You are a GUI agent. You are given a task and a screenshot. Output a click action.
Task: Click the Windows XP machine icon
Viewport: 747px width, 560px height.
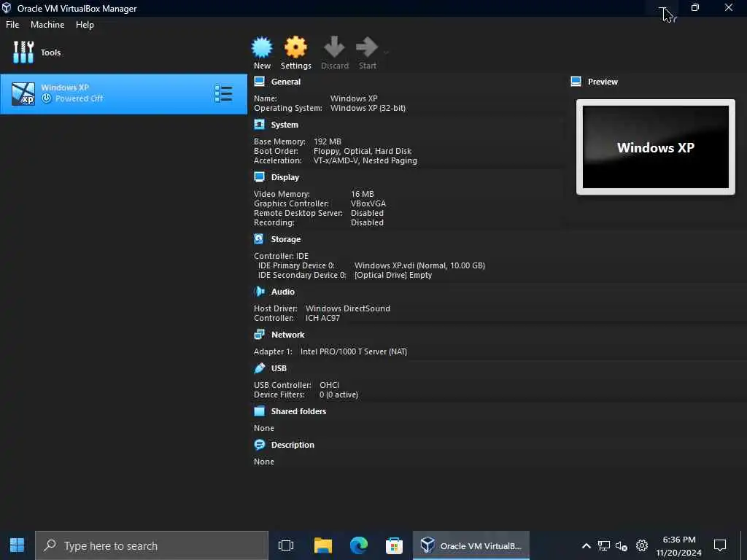[23, 93]
